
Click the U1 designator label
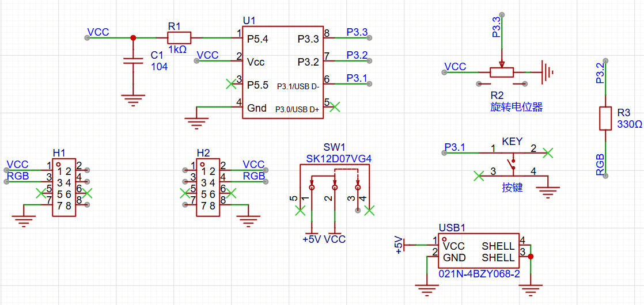point(249,21)
